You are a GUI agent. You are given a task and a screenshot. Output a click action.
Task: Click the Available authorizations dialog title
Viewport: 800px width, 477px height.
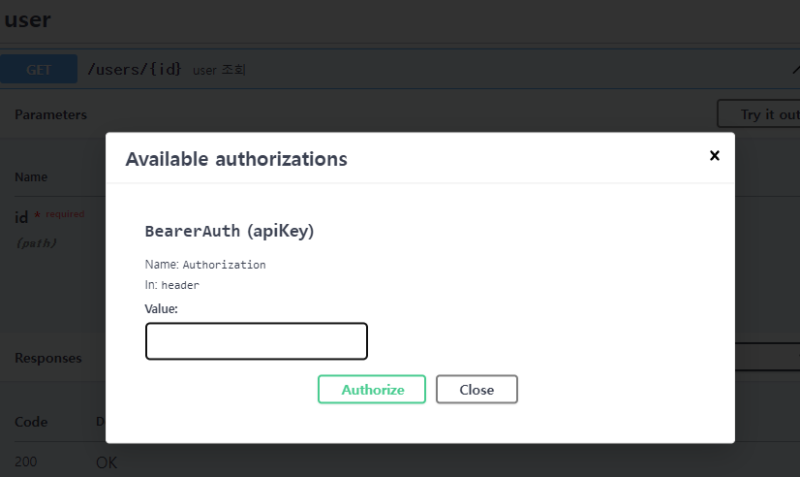[236, 158]
